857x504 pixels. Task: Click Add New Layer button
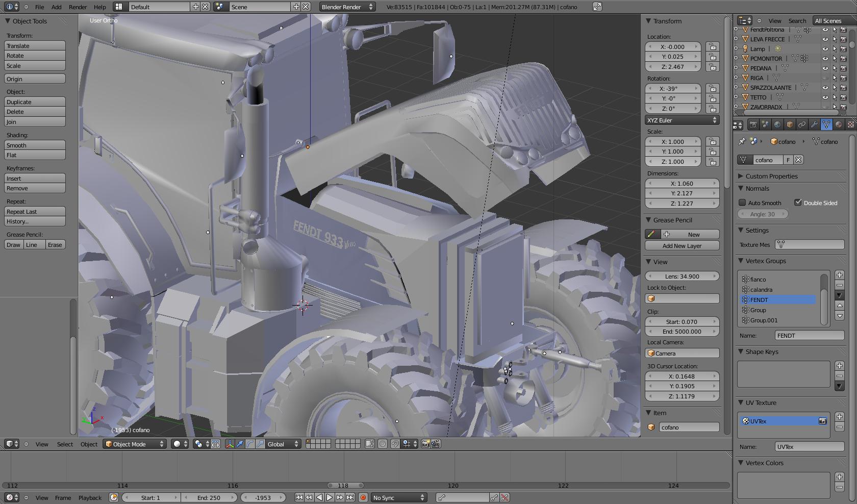pos(682,245)
